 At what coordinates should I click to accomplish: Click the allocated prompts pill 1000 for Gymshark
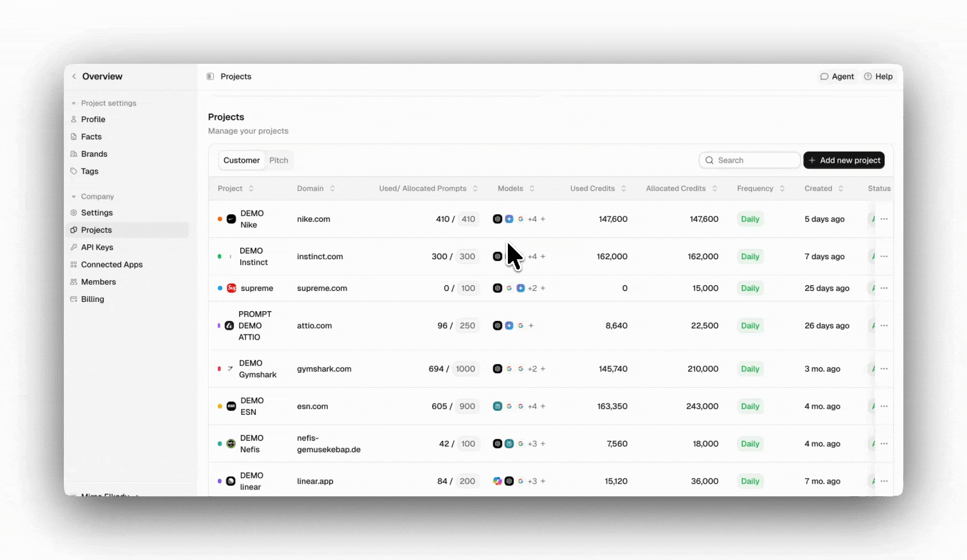tap(465, 369)
